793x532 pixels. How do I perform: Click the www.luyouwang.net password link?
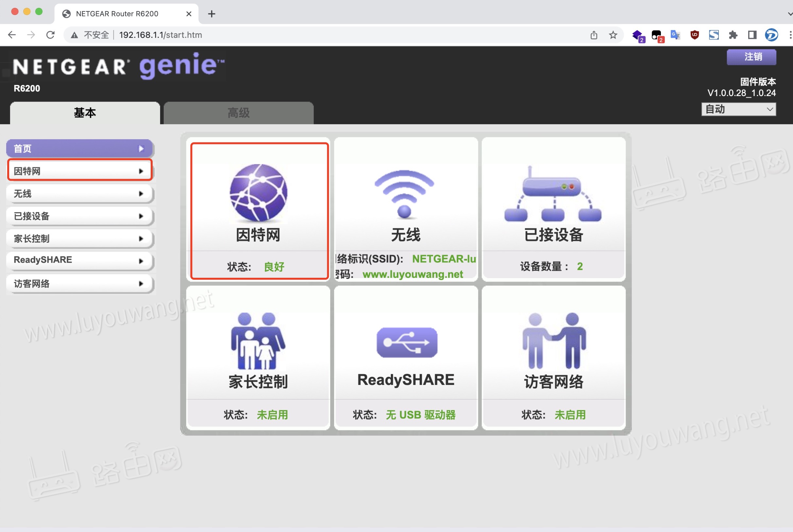point(412,274)
